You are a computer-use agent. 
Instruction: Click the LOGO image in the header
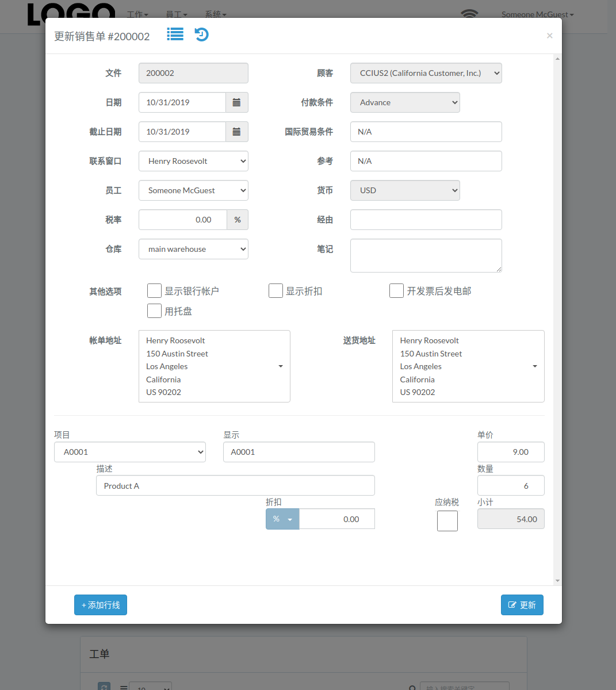[71, 14]
